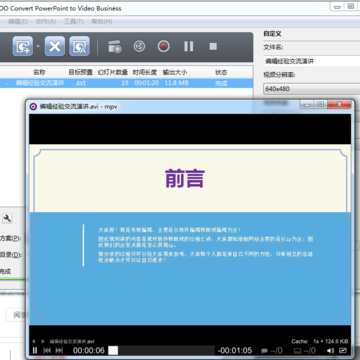Image resolution: width=360 pixels, height=360 pixels.
Task: Click the red record button
Action: 164,46
